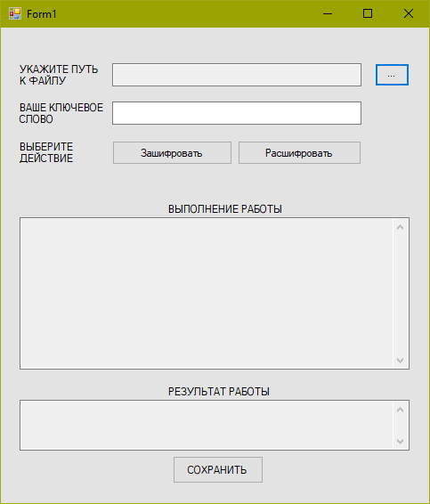
Task: Click the Form1 application icon in title bar
Action: point(15,14)
